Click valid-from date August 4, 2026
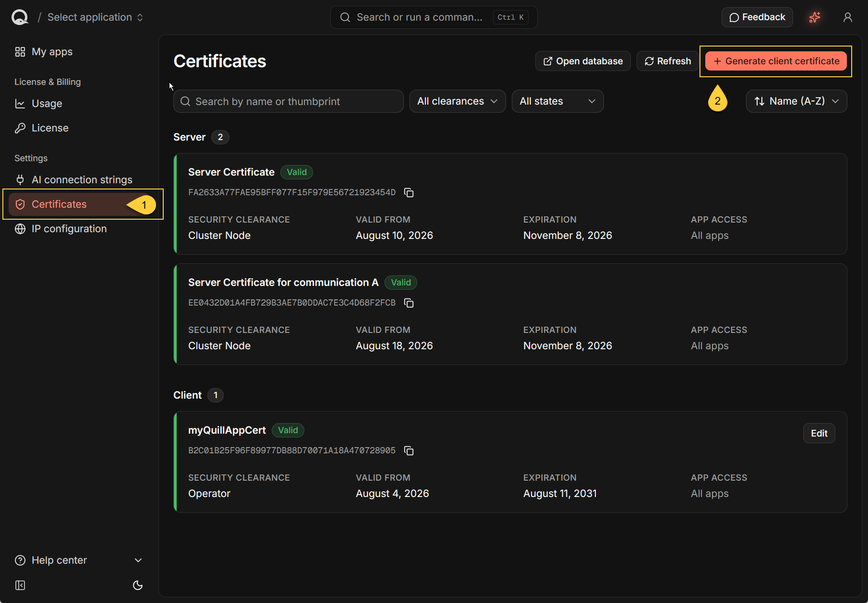 click(392, 494)
